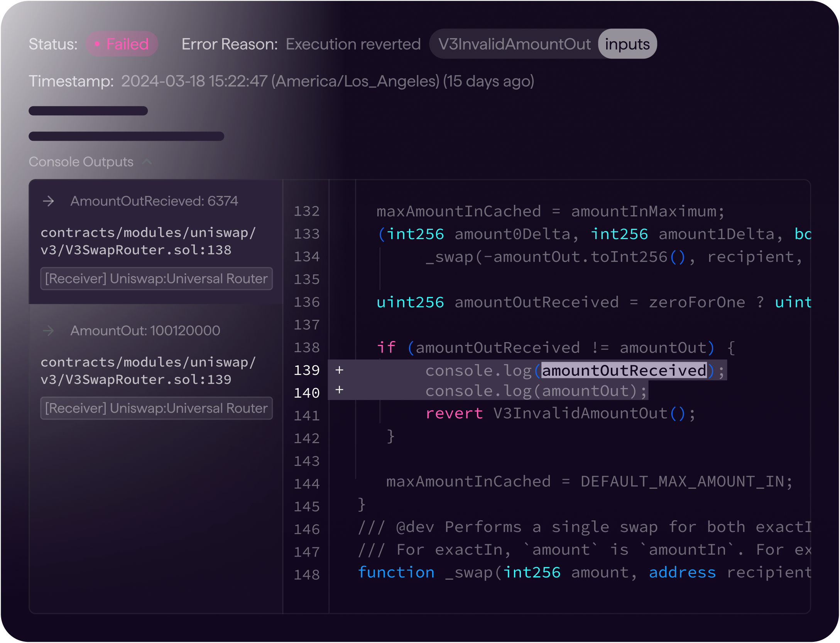840x643 pixels.
Task: Click the Execution reverted error text
Action: pyautogui.click(x=353, y=44)
